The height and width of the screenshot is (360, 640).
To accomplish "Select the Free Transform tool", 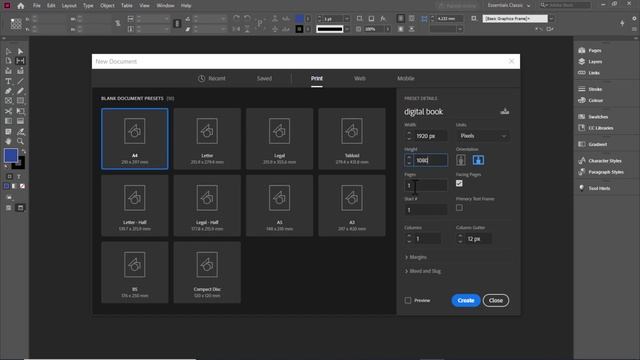I will pyautogui.click(x=20, y=111).
